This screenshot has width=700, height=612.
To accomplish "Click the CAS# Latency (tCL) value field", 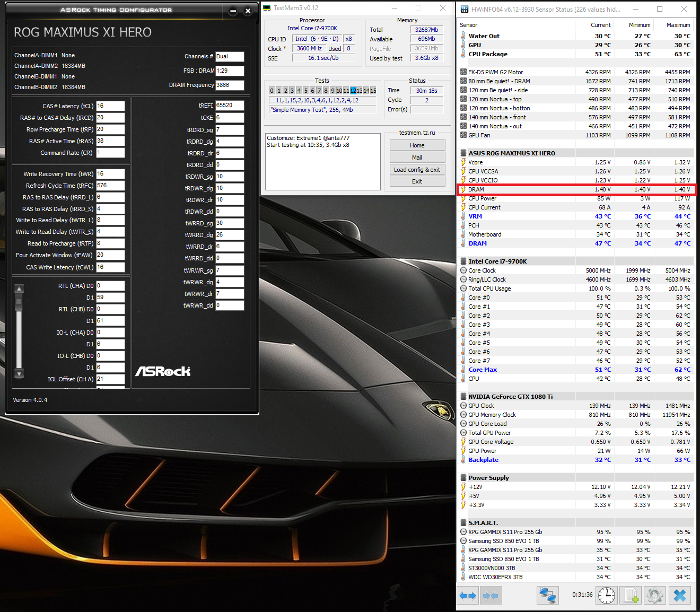I will point(110,106).
